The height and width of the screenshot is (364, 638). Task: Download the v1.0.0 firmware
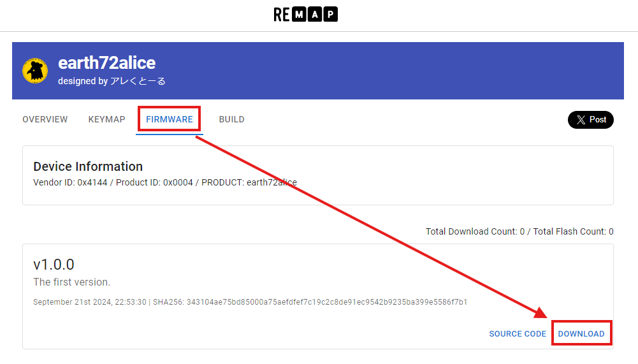click(581, 334)
